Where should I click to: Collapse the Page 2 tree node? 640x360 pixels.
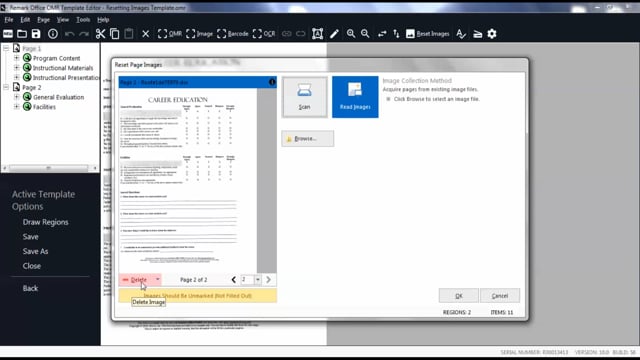pyautogui.click(x=6, y=87)
